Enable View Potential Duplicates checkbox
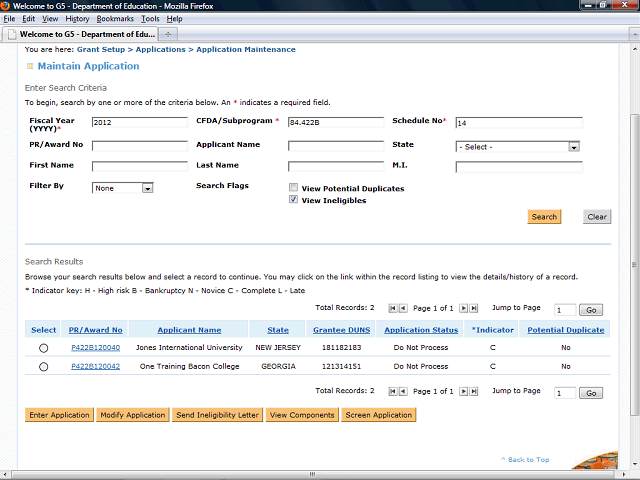 click(293, 187)
